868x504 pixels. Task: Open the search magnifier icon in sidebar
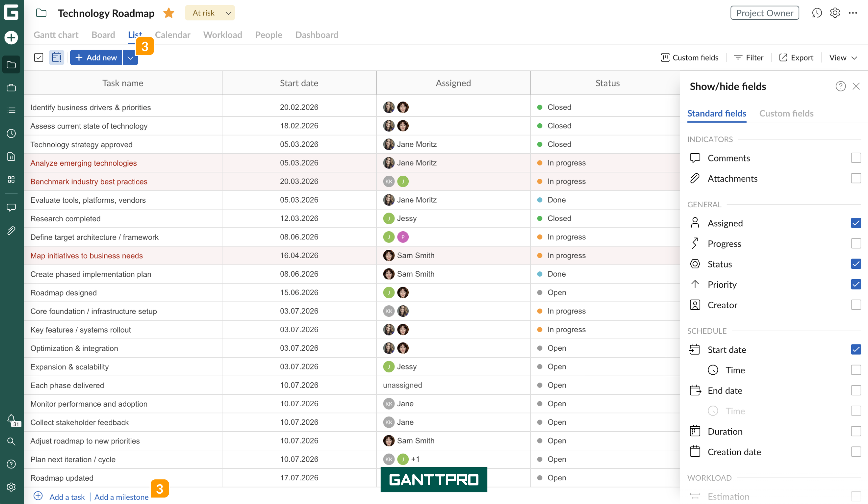coord(11,441)
